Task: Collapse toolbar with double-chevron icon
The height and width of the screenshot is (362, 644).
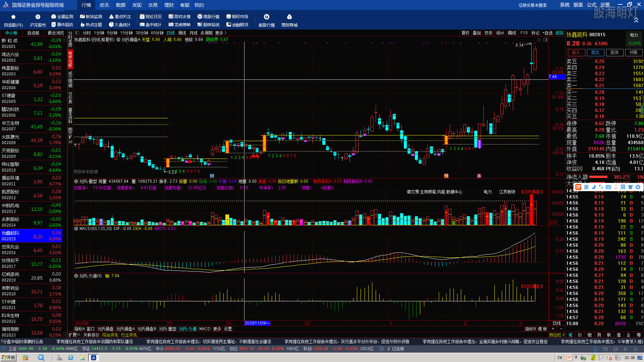Action: [x=636, y=20]
